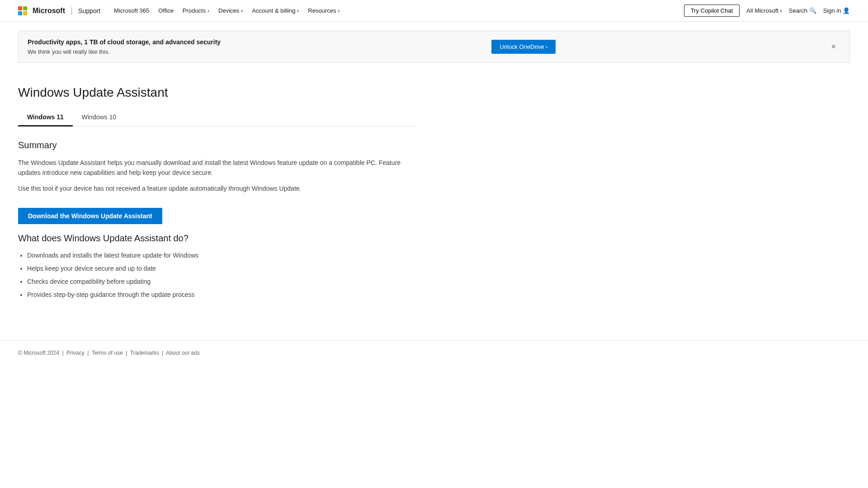868x488 pixels.
Task: Open the Account & billing dropdown
Action: tap(275, 11)
